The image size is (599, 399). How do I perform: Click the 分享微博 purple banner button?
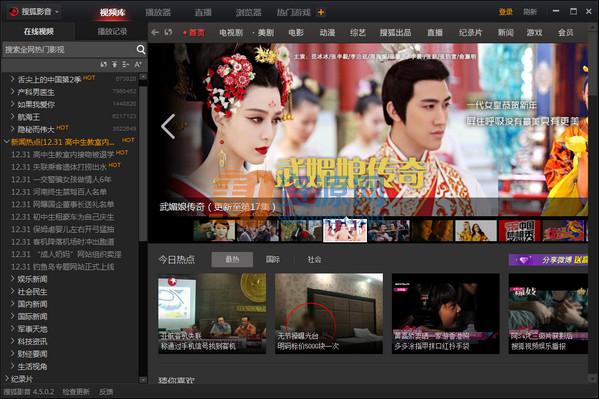tap(548, 260)
